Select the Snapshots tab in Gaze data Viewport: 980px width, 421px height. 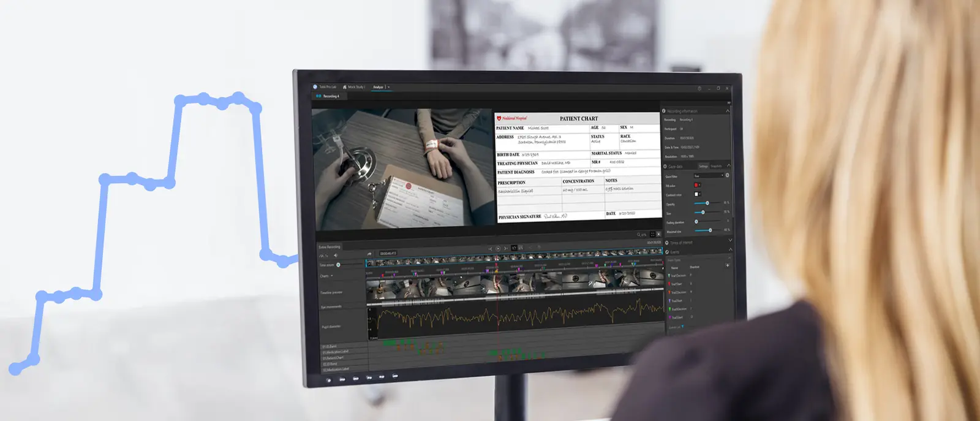pyautogui.click(x=716, y=166)
